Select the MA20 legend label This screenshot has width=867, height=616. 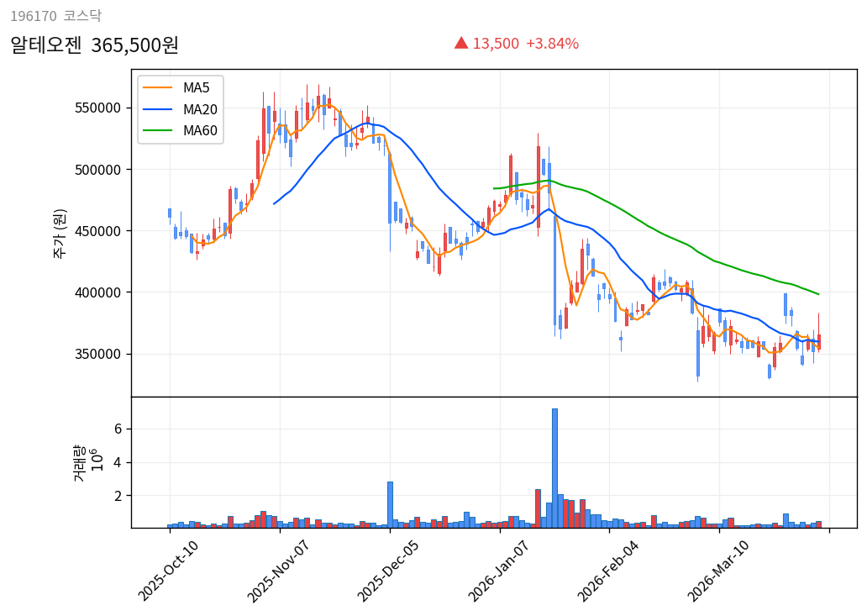(x=200, y=109)
